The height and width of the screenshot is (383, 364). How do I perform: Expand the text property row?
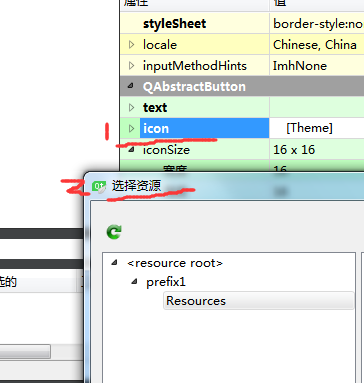click(x=131, y=107)
